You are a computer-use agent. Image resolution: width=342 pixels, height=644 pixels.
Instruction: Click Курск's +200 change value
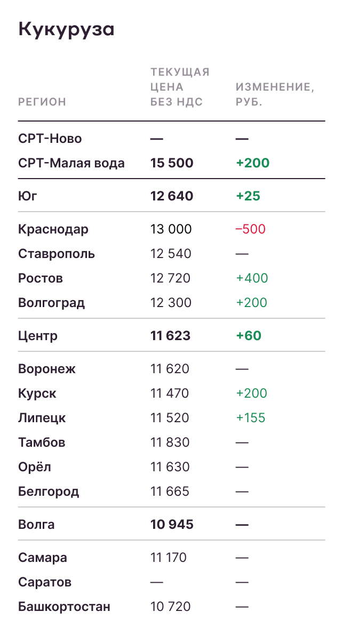(x=252, y=393)
